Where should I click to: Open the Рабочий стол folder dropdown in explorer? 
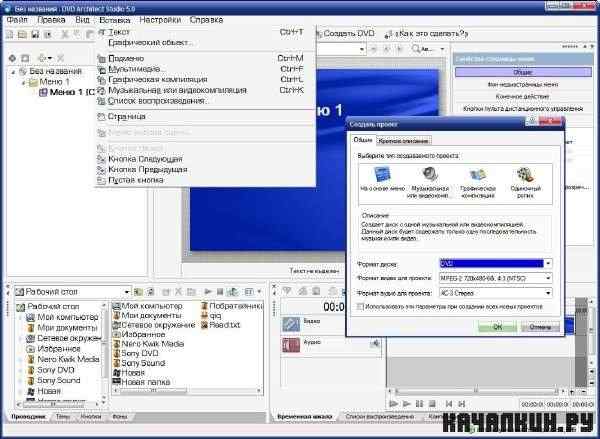[127, 292]
